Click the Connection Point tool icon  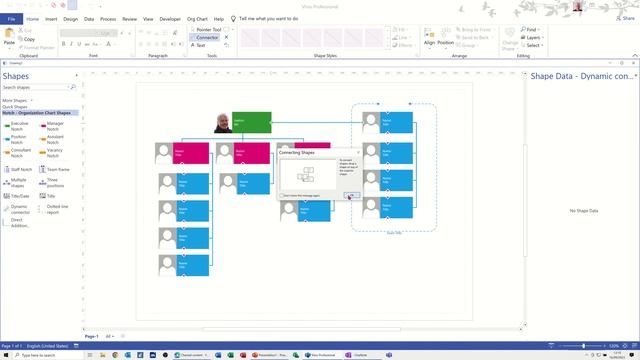point(227,38)
